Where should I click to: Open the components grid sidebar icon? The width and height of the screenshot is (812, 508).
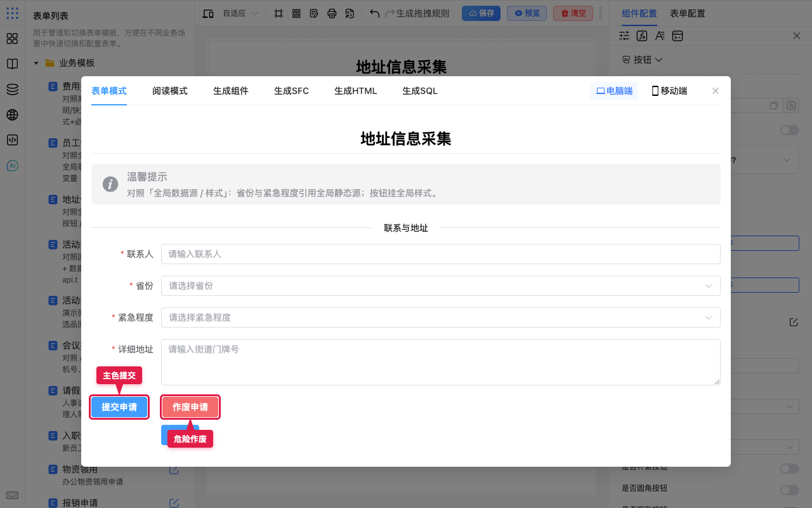click(x=12, y=39)
